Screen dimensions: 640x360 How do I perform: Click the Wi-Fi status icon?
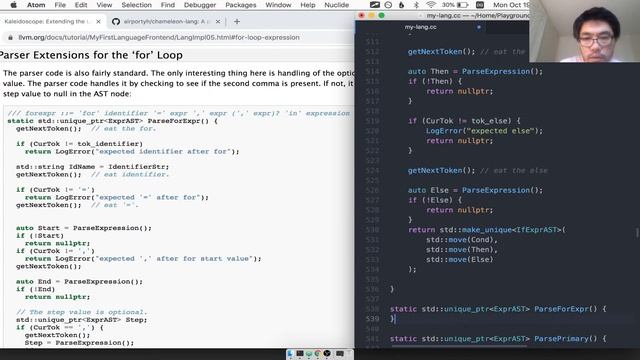tap(431, 5)
